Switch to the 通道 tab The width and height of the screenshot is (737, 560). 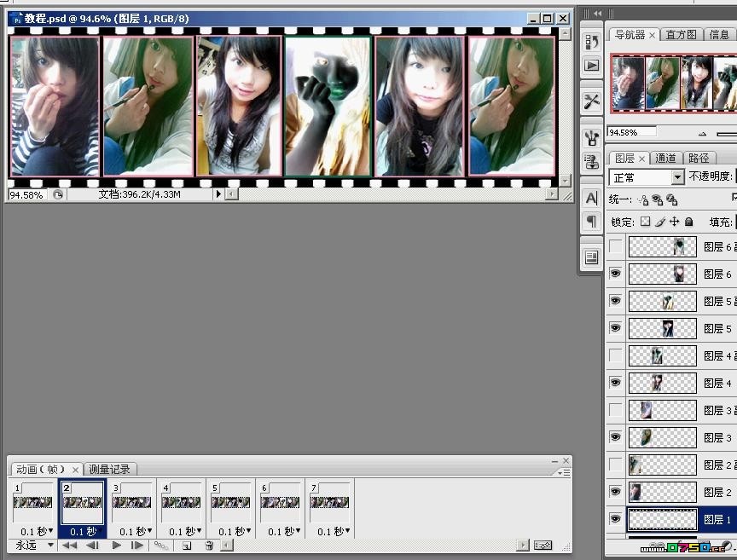(x=665, y=159)
